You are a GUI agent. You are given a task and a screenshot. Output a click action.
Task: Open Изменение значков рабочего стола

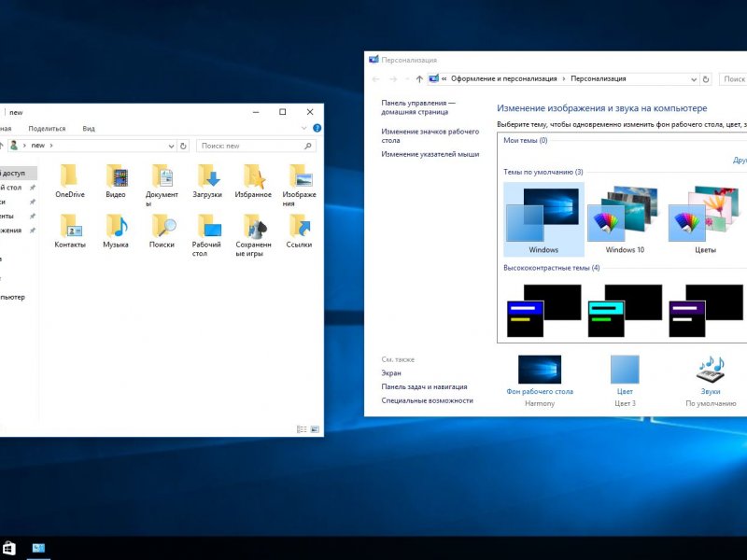click(x=430, y=135)
